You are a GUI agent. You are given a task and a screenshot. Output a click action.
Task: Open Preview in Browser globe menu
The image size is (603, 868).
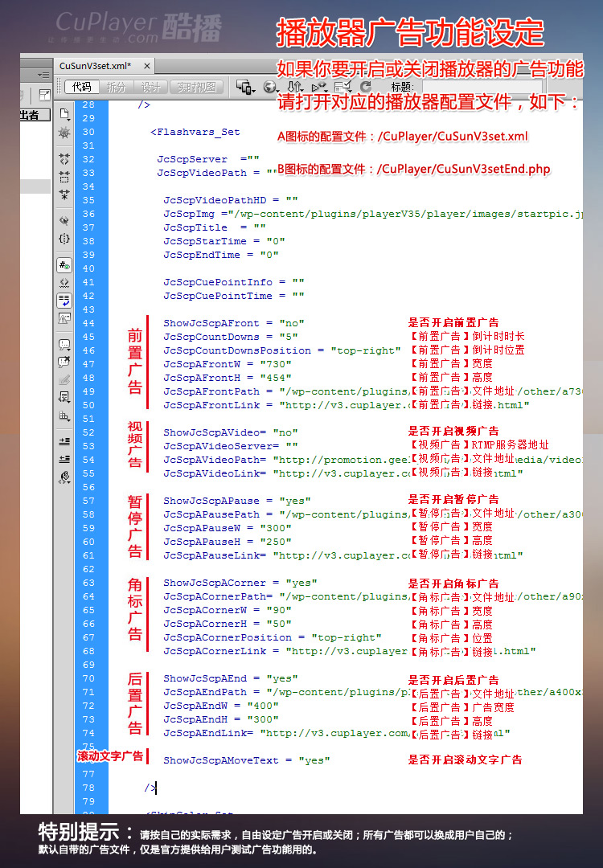tap(271, 86)
